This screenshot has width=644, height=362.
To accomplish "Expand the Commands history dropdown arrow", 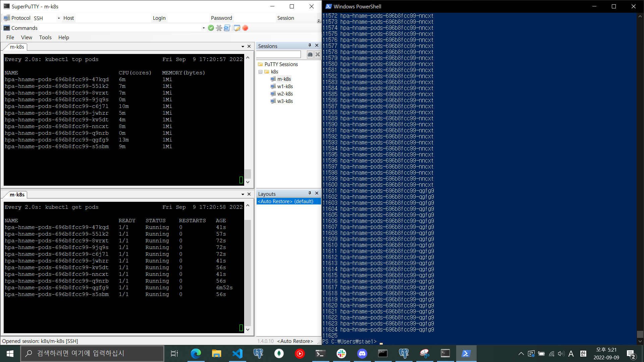I will (x=204, y=28).
